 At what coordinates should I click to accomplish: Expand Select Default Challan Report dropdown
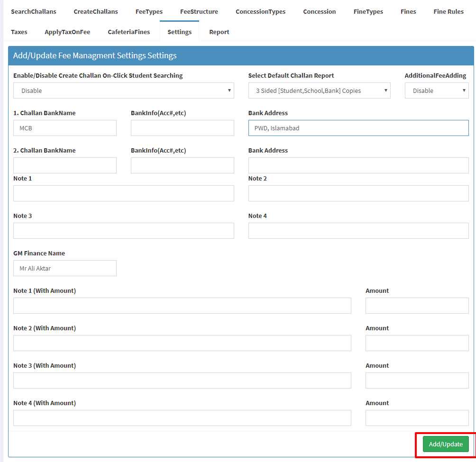(x=319, y=91)
